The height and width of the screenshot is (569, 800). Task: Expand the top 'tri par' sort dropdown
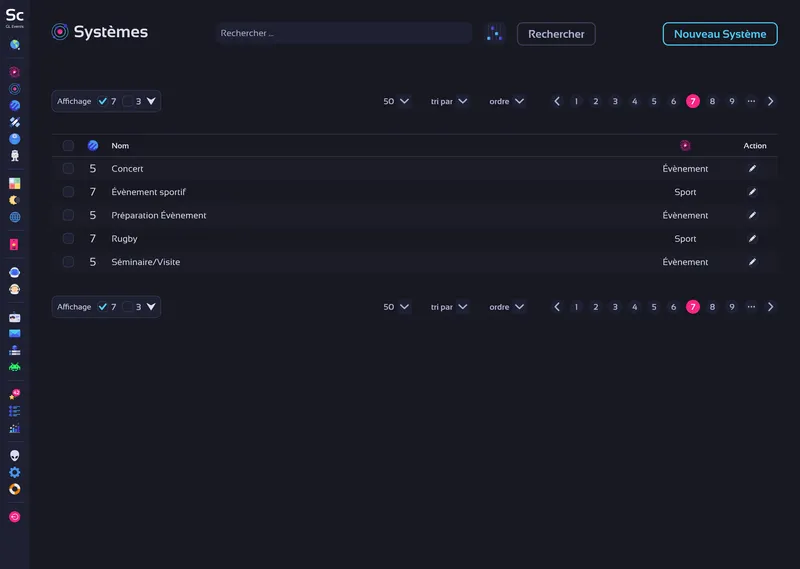(449, 101)
